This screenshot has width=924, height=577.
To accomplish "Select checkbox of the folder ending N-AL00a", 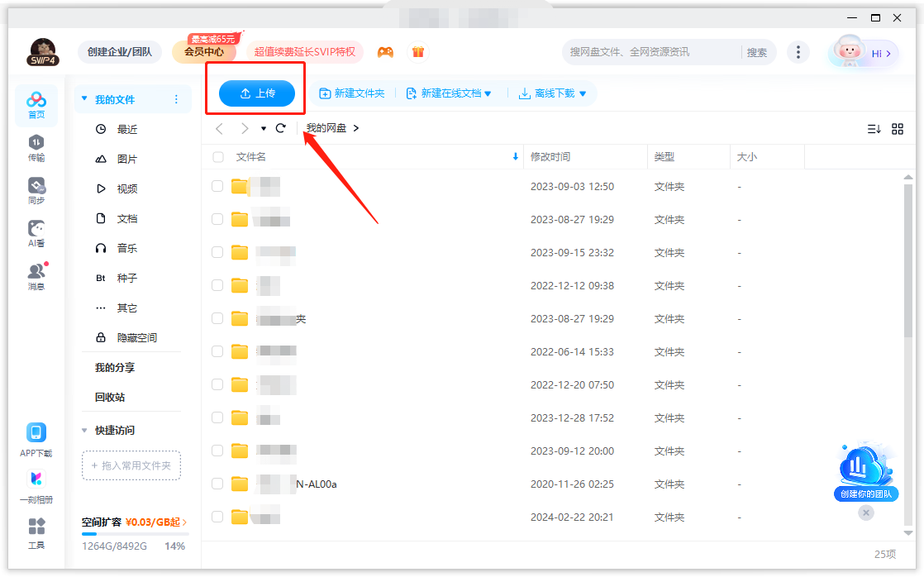I will click(x=217, y=484).
